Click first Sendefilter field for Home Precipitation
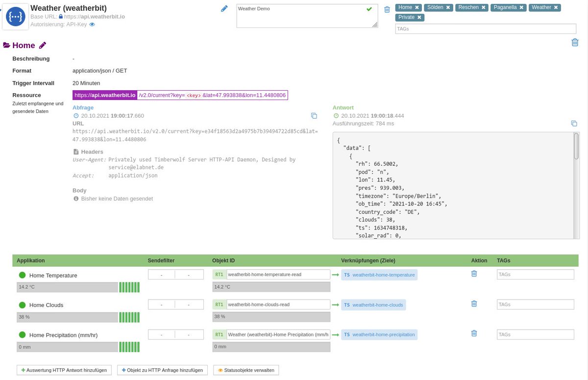 pos(162,335)
